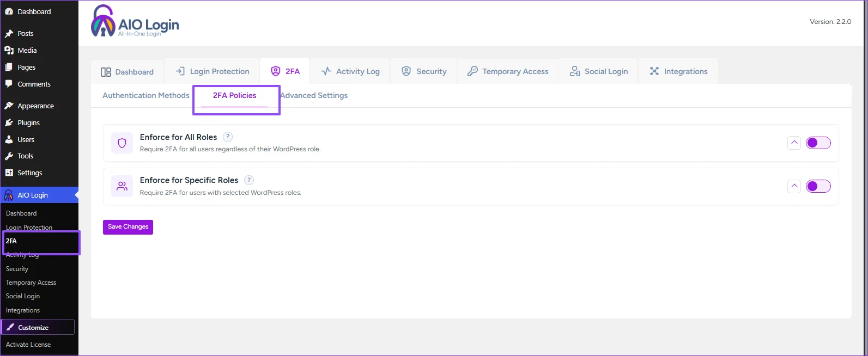Open the Integrations tab

click(678, 71)
